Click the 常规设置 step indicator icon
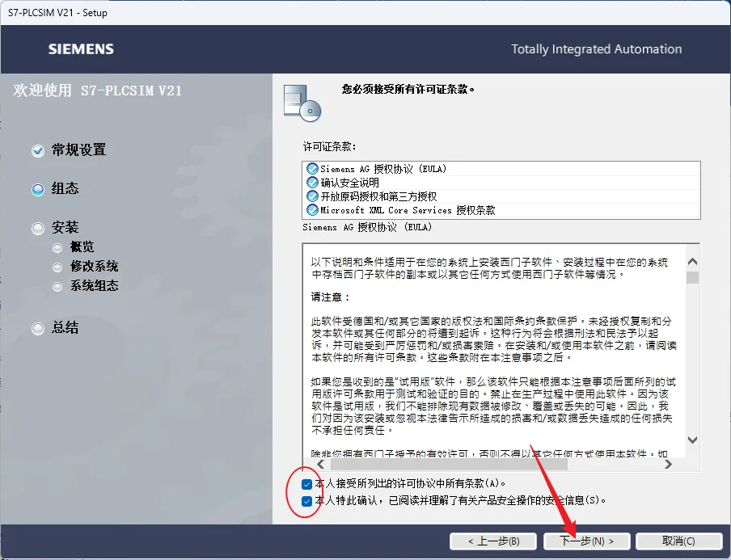Screen dimensions: 731x560 38,150
